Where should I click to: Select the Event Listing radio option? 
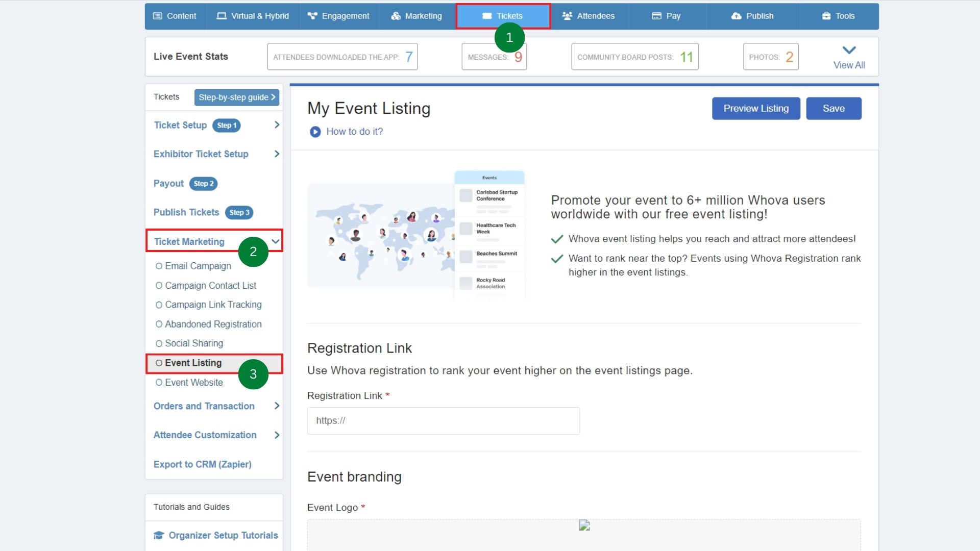coord(159,363)
